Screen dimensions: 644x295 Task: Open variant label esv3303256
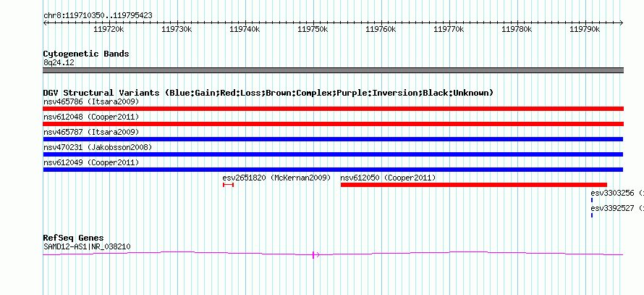pyautogui.click(x=617, y=193)
